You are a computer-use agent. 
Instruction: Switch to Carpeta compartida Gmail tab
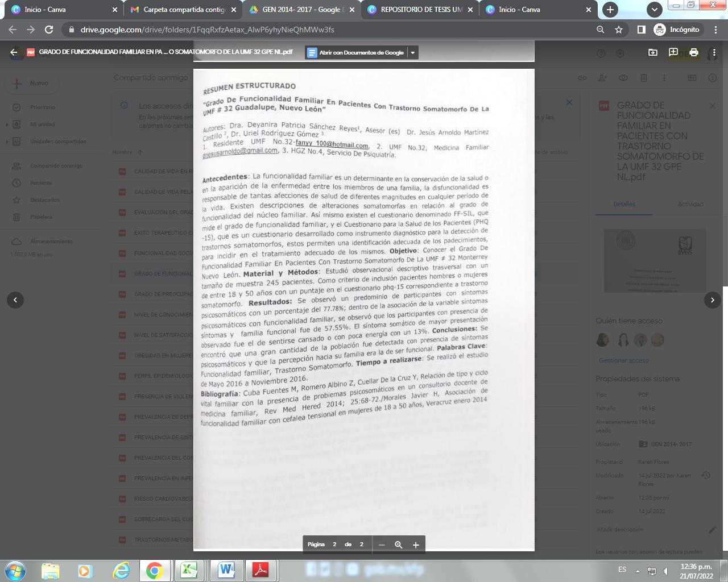coord(182,10)
